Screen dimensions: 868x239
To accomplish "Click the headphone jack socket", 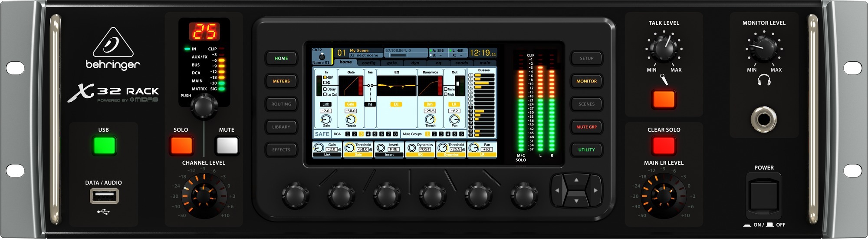I will pos(764,119).
